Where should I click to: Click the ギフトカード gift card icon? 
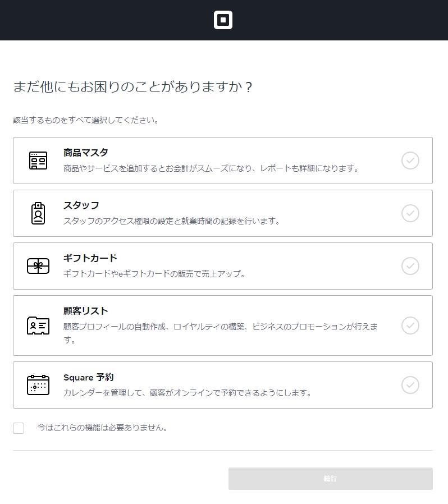(x=38, y=266)
